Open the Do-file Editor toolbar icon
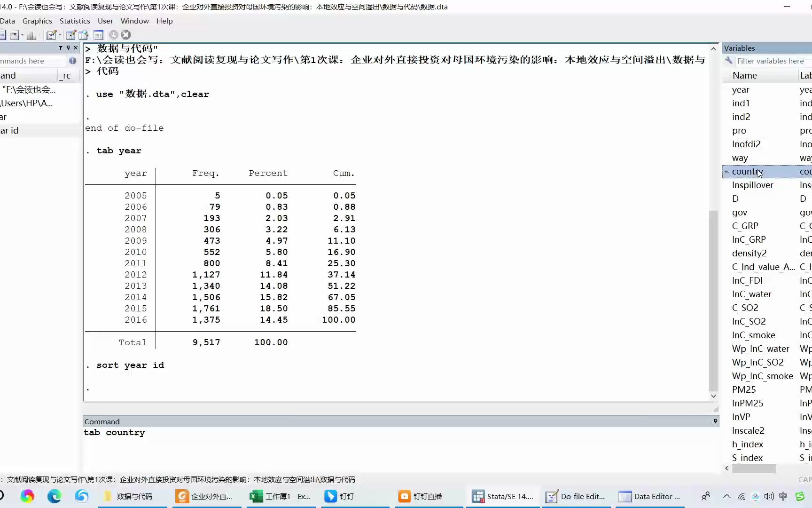 point(51,35)
